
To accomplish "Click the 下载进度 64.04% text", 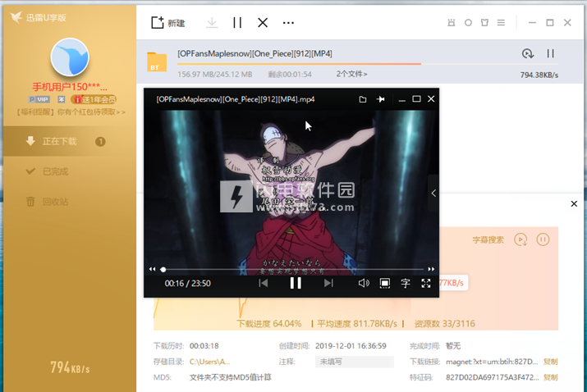I will coord(268,324).
